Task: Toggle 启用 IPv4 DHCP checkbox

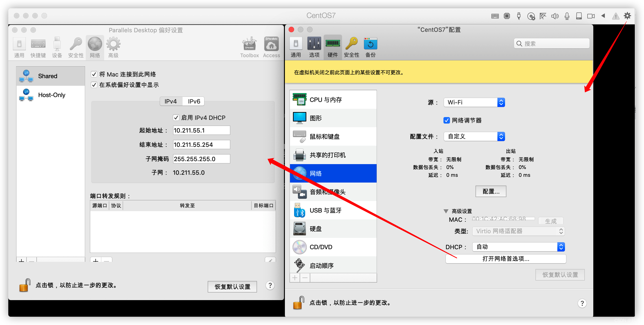Action: tap(176, 118)
